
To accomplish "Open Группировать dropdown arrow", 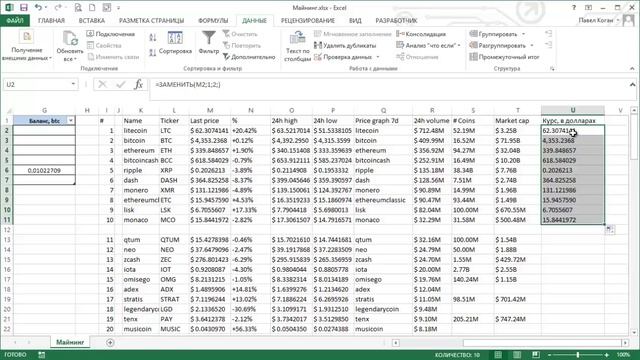I will tap(523, 34).
